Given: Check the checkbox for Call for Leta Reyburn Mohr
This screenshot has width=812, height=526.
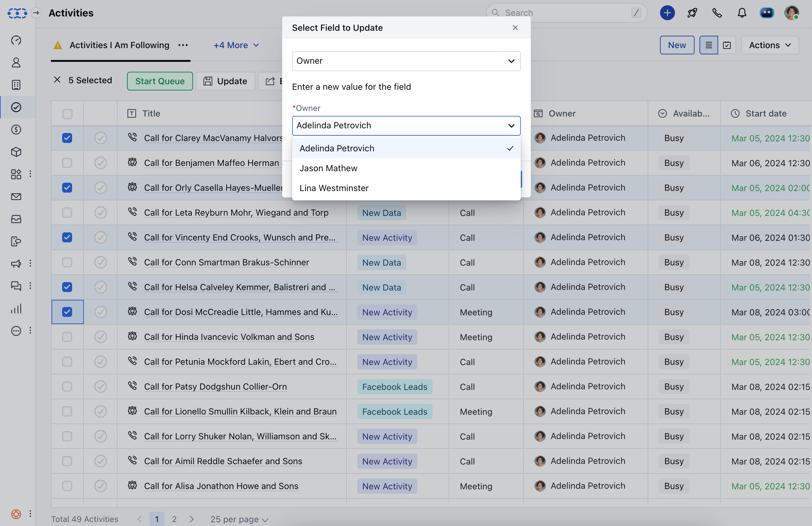Looking at the screenshot, I should (67, 212).
